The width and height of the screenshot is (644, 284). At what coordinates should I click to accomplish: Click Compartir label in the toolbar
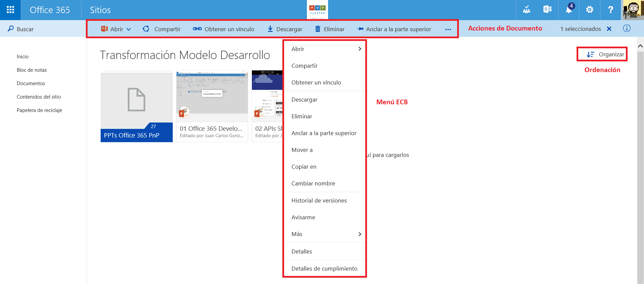point(167,29)
